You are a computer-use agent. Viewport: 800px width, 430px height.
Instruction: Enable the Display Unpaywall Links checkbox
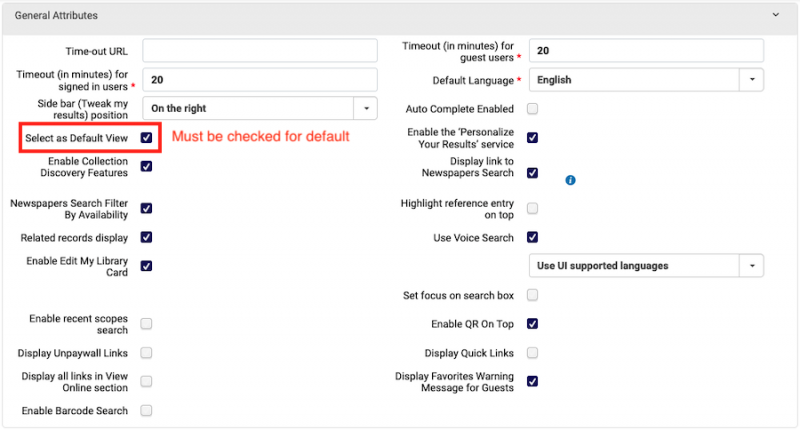pyautogui.click(x=146, y=352)
